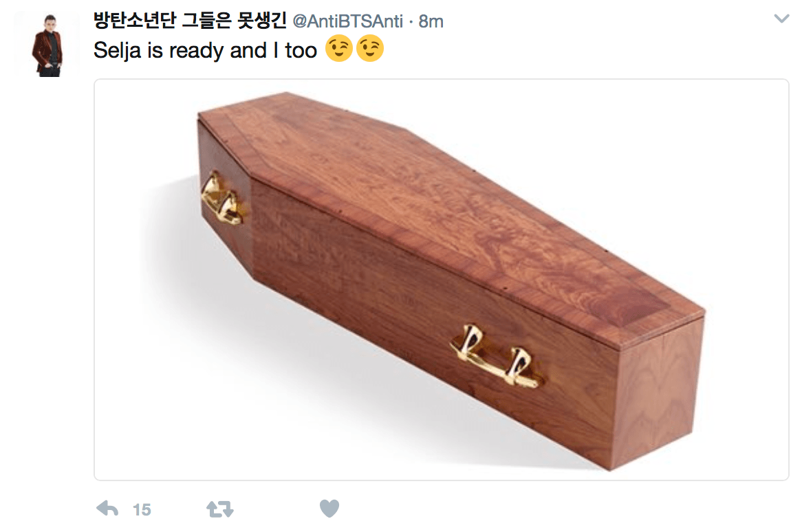Open the Korean display name profile link
Screen dimensions: 802x532
click(x=190, y=21)
